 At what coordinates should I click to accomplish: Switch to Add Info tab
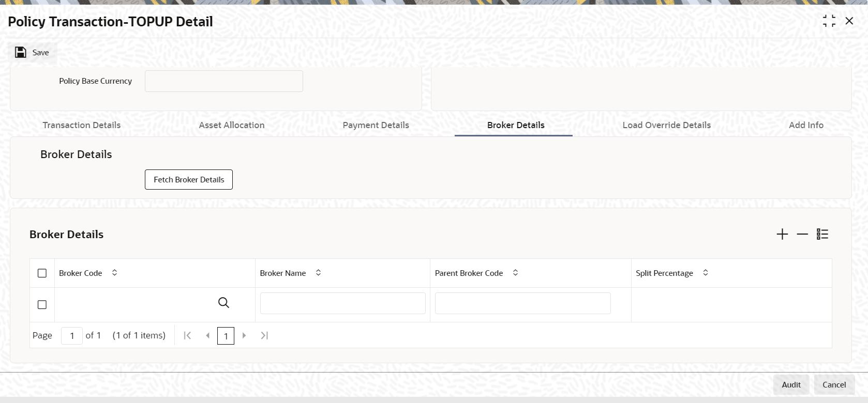coord(806,125)
